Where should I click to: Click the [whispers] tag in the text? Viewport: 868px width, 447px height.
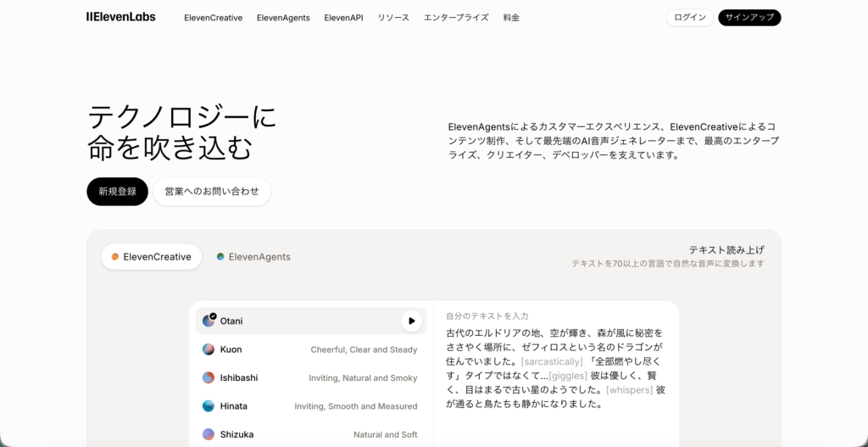630,390
